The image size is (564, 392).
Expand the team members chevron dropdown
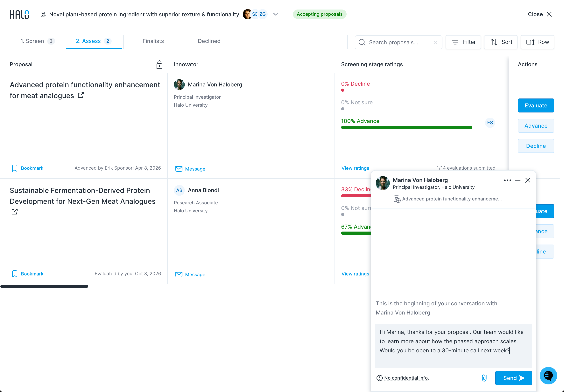pos(276,14)
